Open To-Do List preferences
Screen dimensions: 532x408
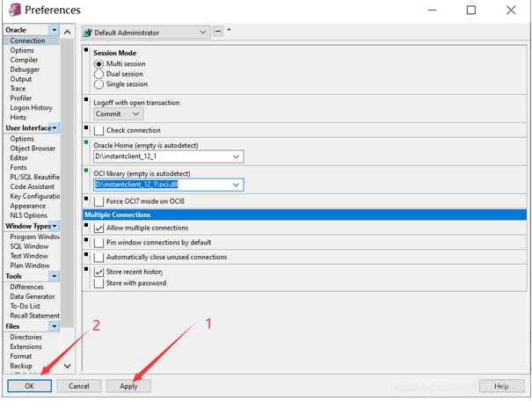[x=26, y=306]
